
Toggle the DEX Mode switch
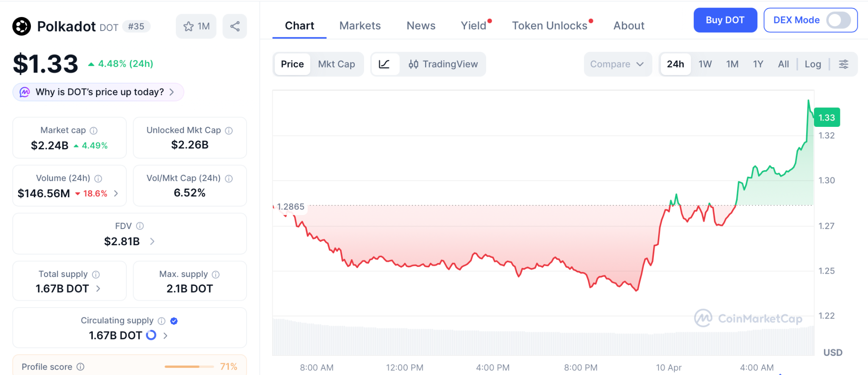838,20
